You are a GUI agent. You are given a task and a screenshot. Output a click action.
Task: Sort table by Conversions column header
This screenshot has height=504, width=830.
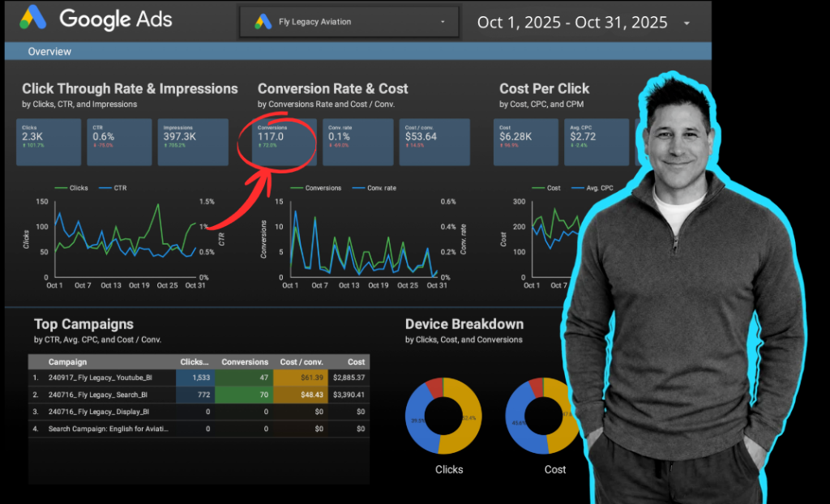[245, 362]
